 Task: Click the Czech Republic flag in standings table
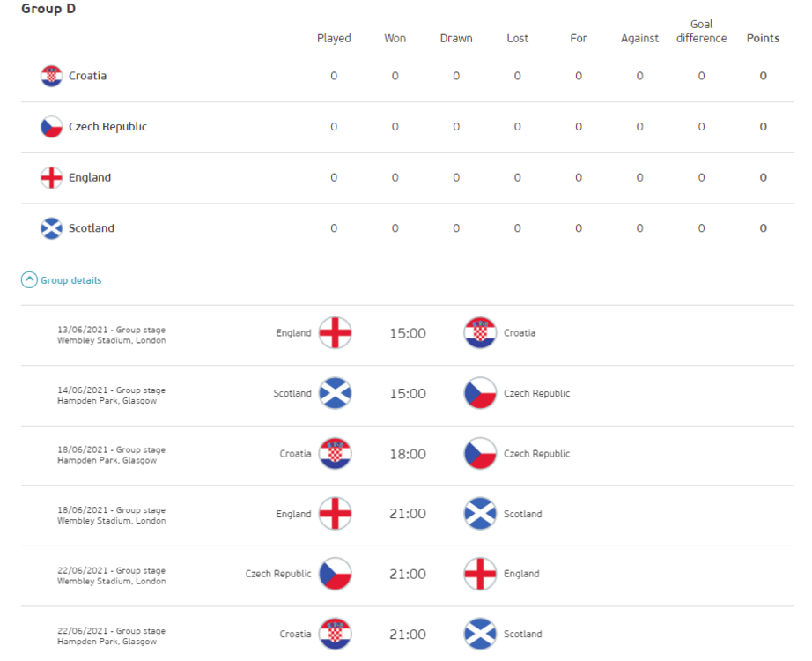52,127
